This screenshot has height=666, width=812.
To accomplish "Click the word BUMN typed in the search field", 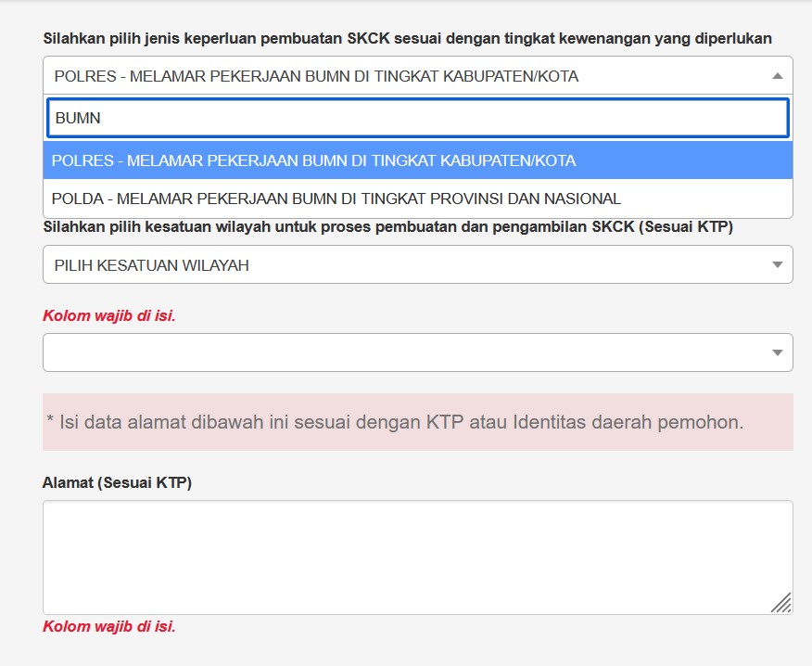I will tap(78, 118).
